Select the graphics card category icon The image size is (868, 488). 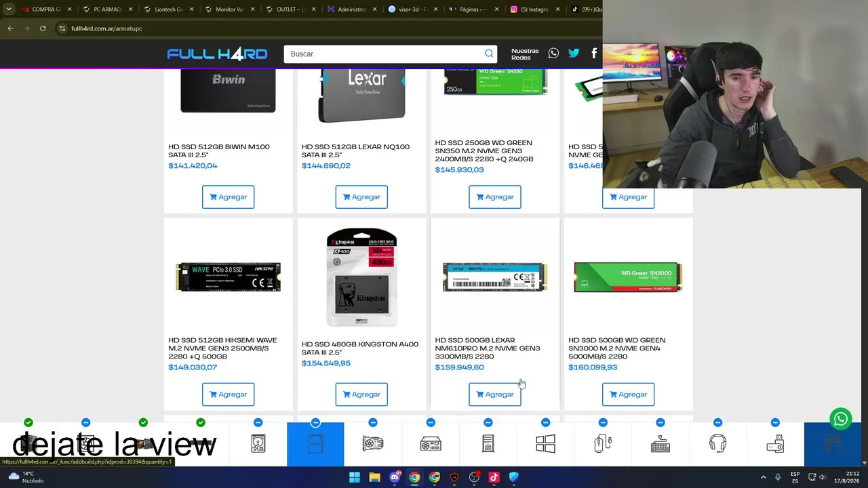pos(373,444)
